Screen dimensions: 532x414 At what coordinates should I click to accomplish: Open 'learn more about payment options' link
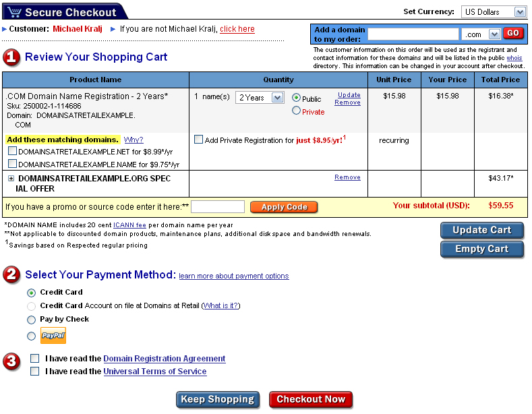click(234, 276)
